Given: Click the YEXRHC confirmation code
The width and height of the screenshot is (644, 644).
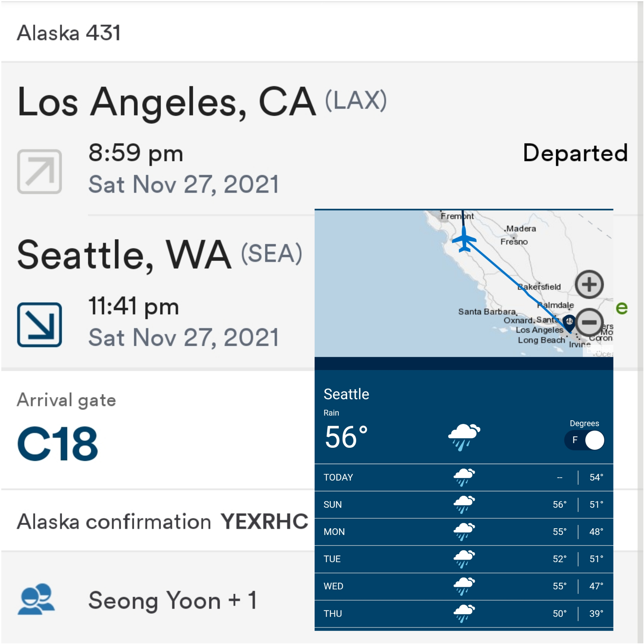Looking at the screenshot, I should [264, 521].
